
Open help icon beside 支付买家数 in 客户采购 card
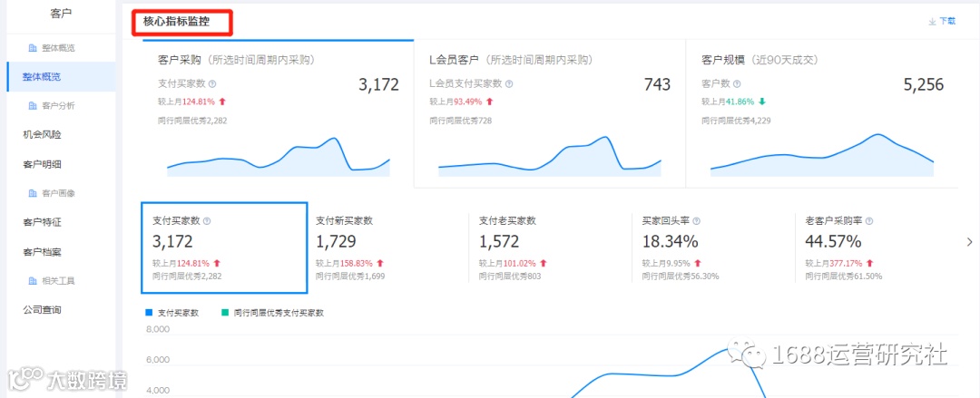point(212,83)
